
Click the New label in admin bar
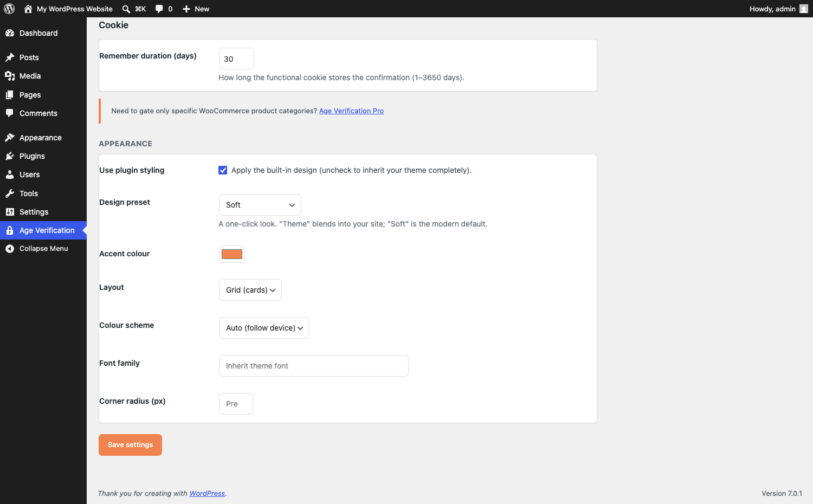202,9
